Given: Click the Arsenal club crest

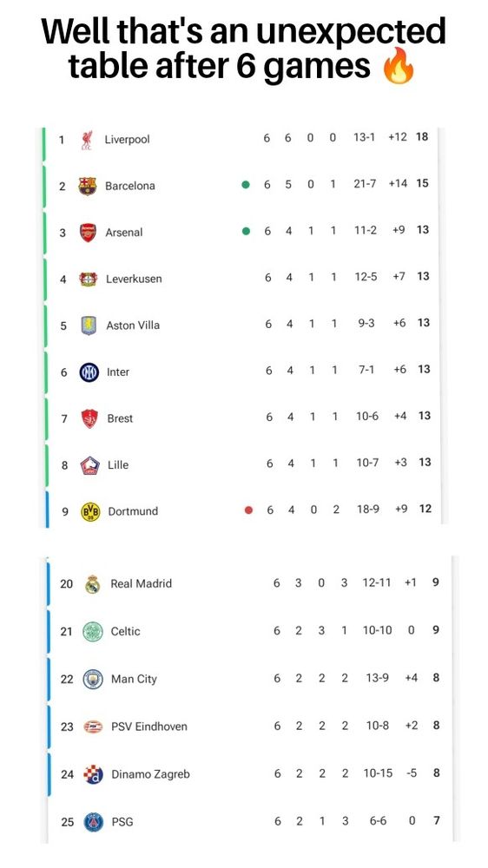Looking at the screenshot, I should click(x=88, y=233).
